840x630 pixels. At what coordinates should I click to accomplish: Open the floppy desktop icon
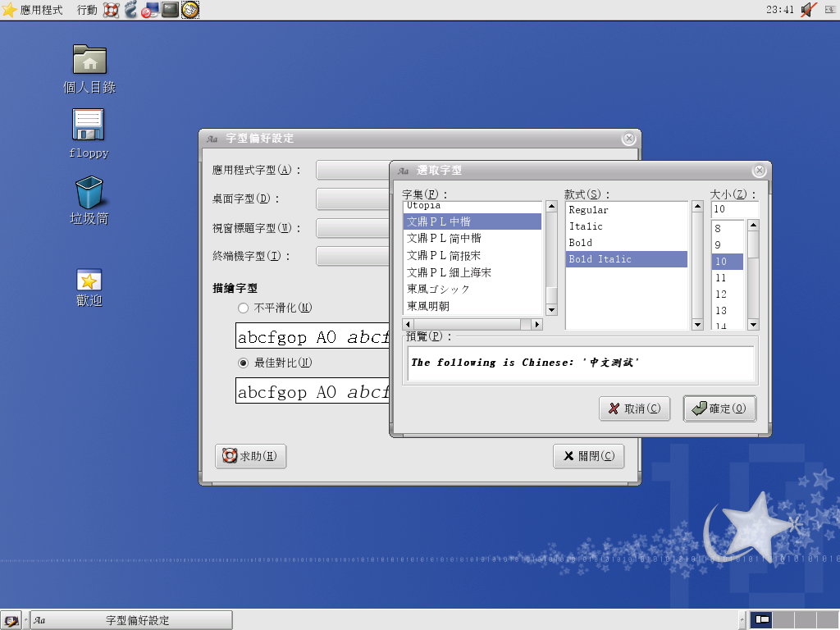[89, 126]
